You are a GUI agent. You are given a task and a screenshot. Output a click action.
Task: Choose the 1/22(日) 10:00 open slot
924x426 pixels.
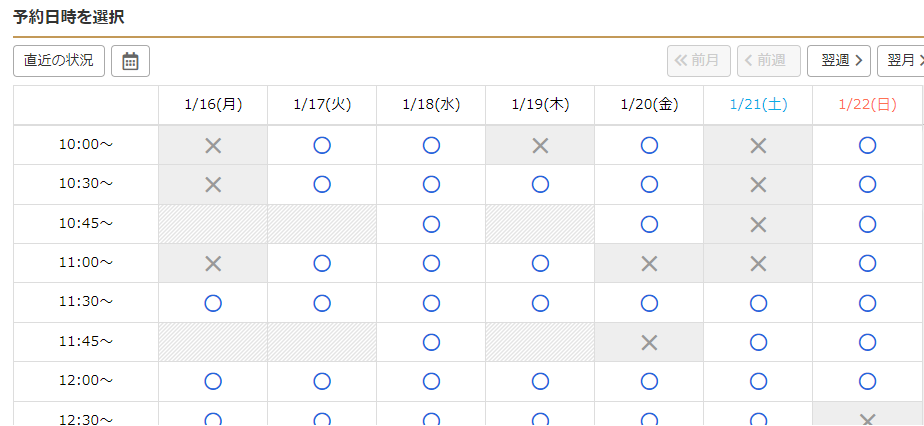(x=867, y=145)
